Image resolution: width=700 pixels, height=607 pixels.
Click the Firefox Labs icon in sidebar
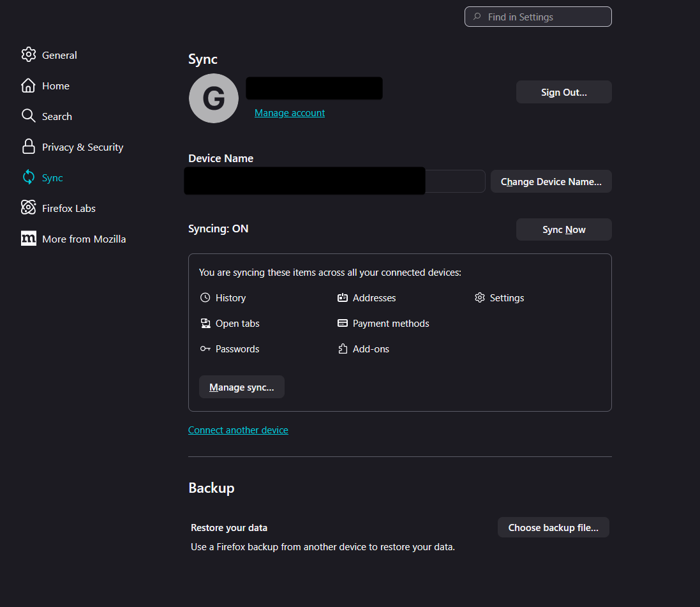pyautogui.click(x=28, y=208)
